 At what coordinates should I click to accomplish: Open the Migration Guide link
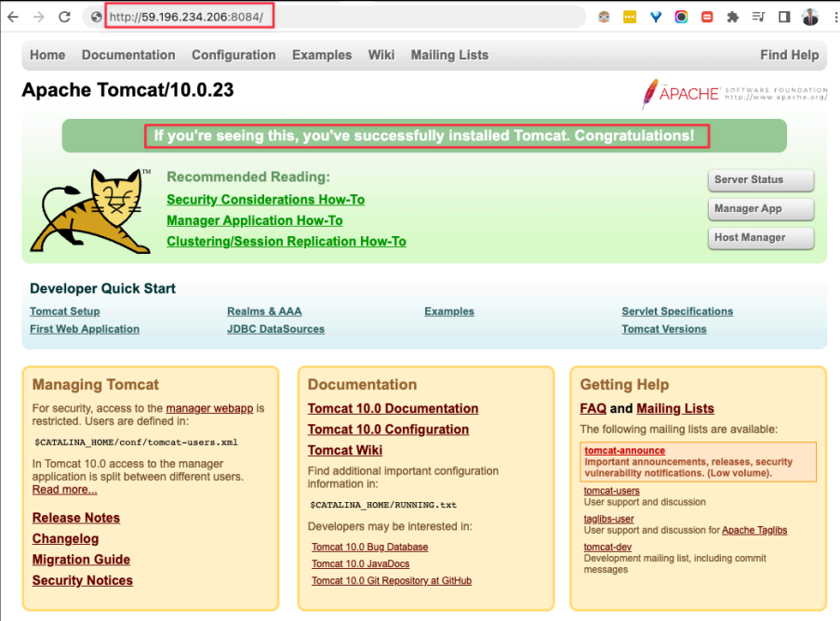point(81,560)
